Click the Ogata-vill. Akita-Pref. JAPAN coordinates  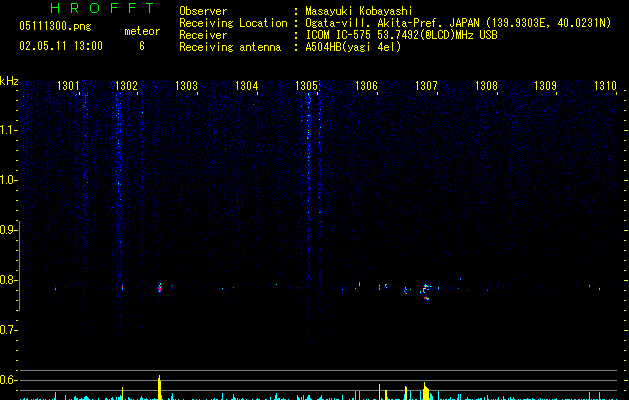[x=458, y=23]
